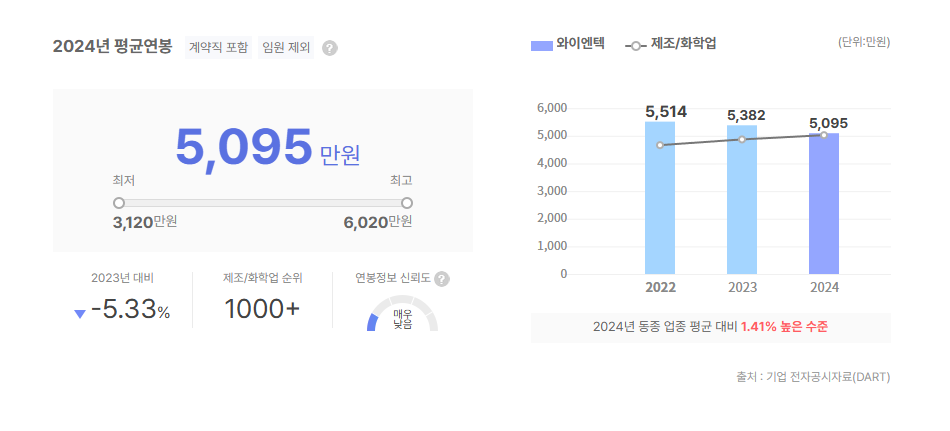Click the (단위:만원) unit label
Viewport: 950px width, 431px height.
pyautogui.click(x=864, y=42)
